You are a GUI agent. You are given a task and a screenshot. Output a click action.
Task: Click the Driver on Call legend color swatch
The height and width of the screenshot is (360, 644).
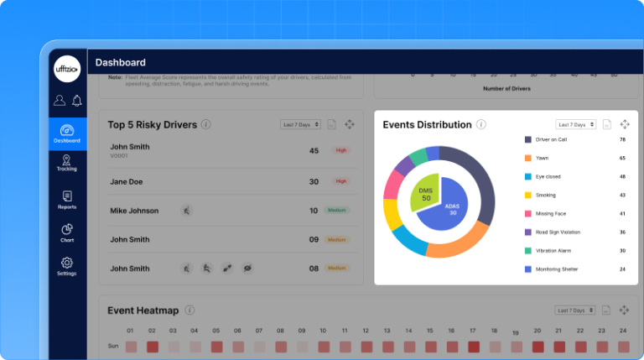[x=528, y=139]
